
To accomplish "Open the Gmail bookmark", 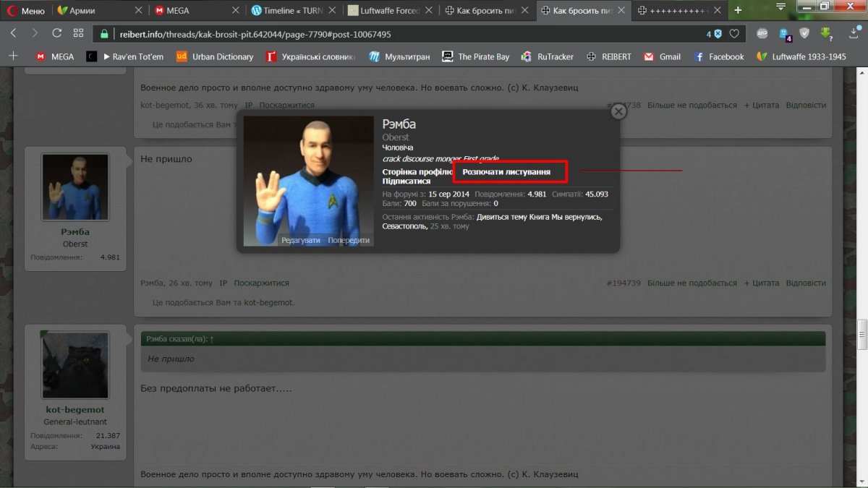I will 662,56.
